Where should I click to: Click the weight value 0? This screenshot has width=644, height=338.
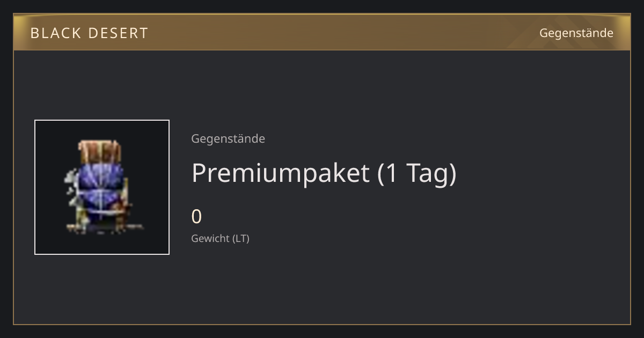tap(196, 217)
